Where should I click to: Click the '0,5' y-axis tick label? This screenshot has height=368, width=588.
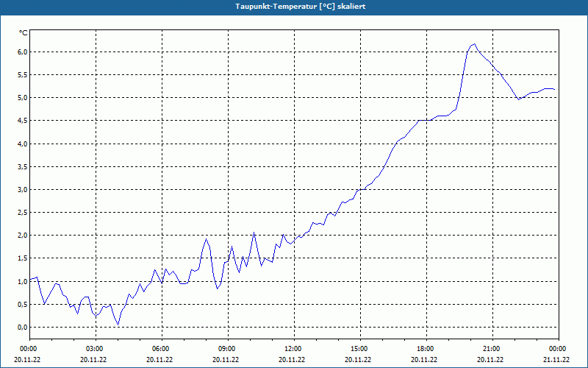(x=23, y=304)
